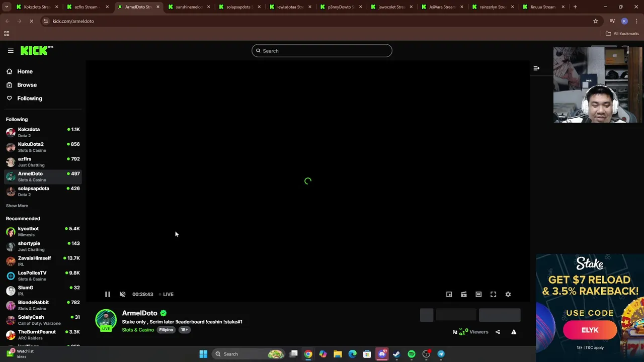Open LosPollosTV recommended channel
The height and width of the screenshot is (362, 644).
[43, 276]
